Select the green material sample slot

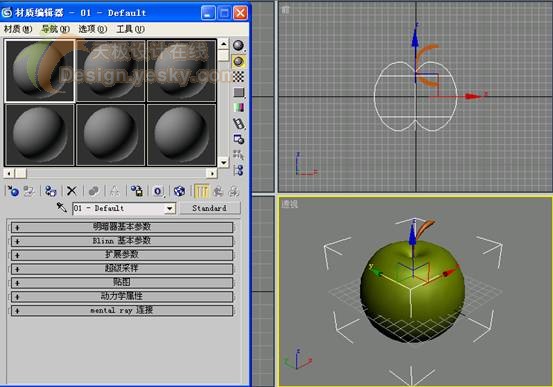coord(40,71)
